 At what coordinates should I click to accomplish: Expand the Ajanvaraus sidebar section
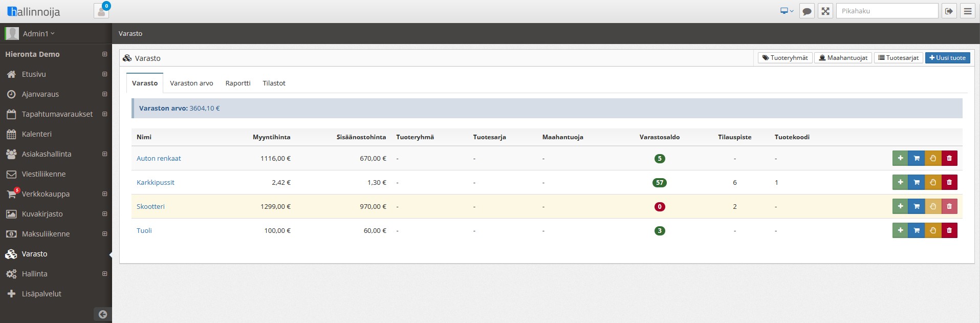[104, 94]
